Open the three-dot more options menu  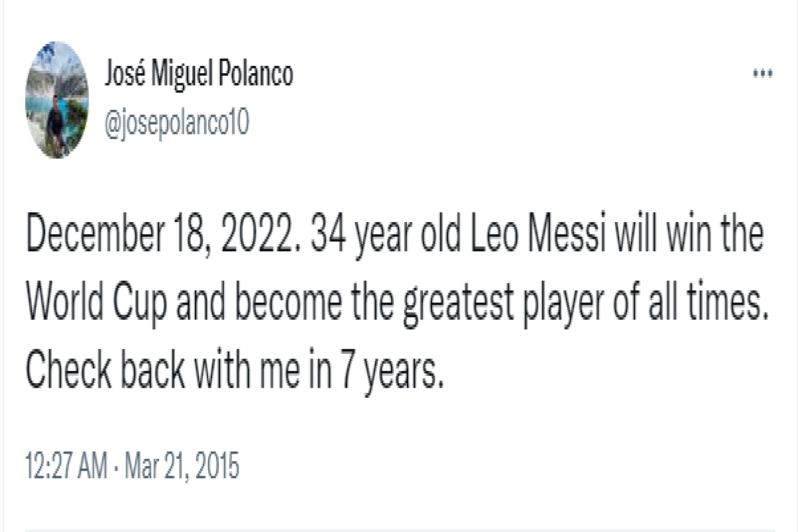761,74
